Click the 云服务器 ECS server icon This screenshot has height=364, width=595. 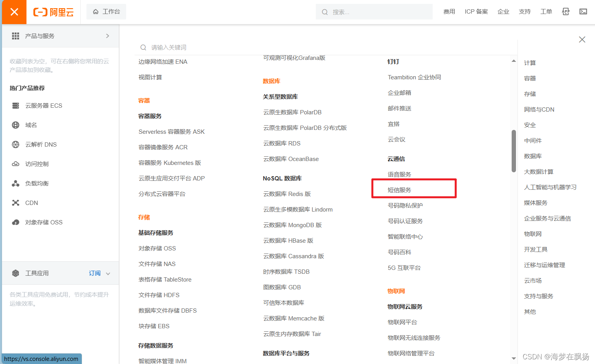point(16,105)
